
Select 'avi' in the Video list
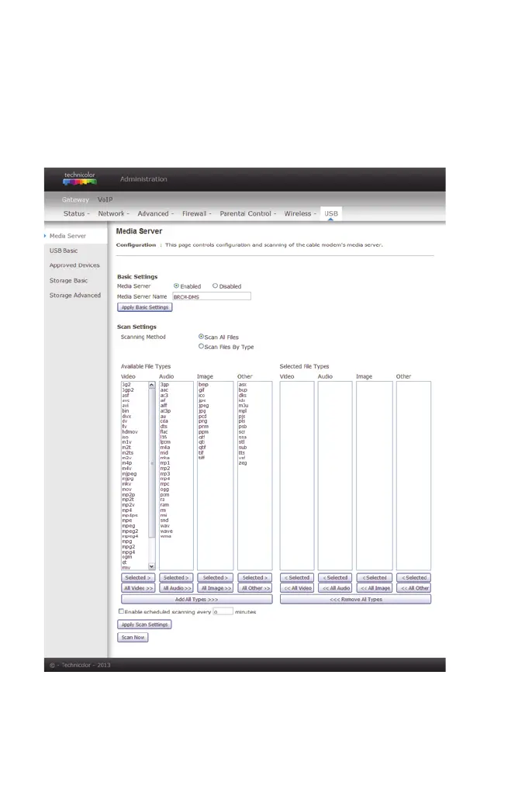[126, 406]
